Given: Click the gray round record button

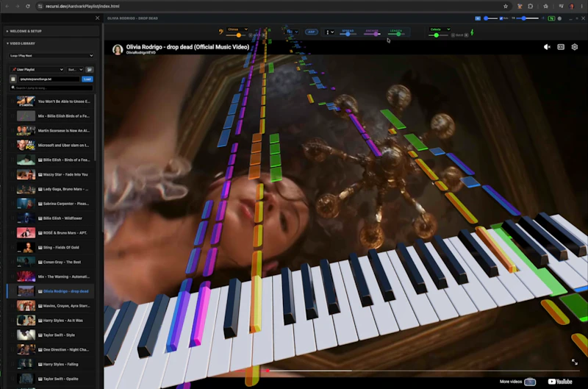Looking at the screenshot, I should (559, 18).
